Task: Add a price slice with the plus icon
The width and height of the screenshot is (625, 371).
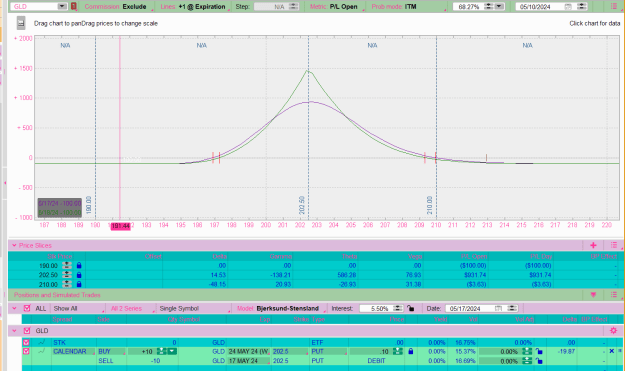Action: tap(593, 245)
